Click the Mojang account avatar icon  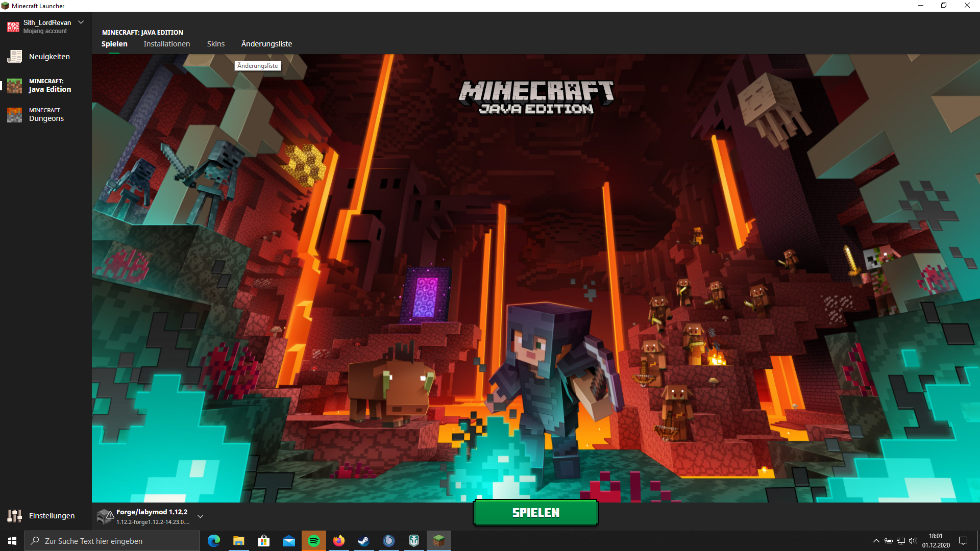point(13,27)
